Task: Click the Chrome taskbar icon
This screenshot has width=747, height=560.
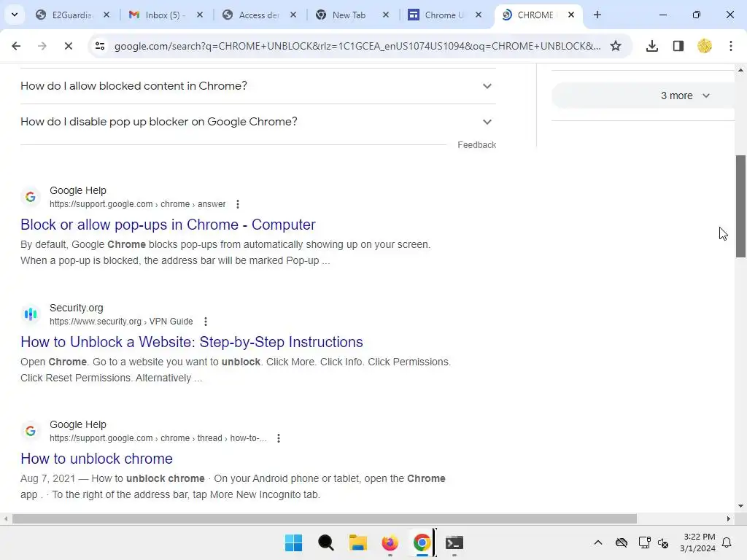Action: (x=422, y=542)
